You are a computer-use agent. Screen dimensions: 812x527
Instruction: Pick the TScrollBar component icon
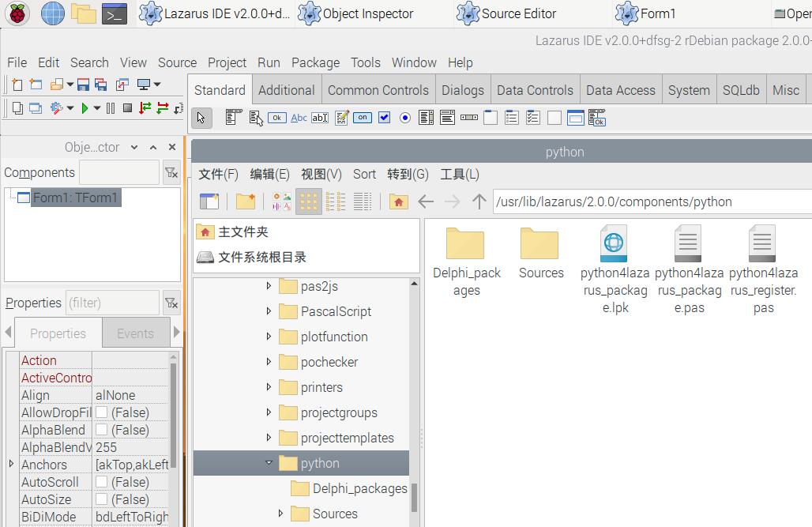468,118
